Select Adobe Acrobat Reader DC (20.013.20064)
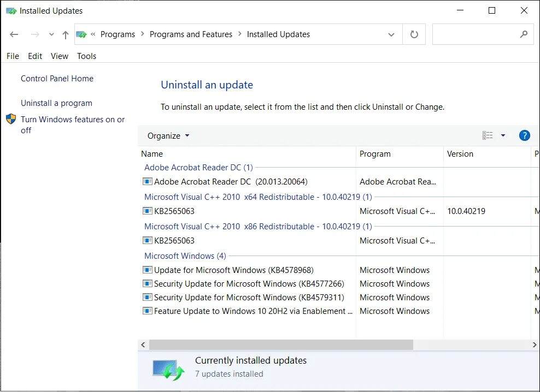This screenshot has height=392, width=540. 231,182
